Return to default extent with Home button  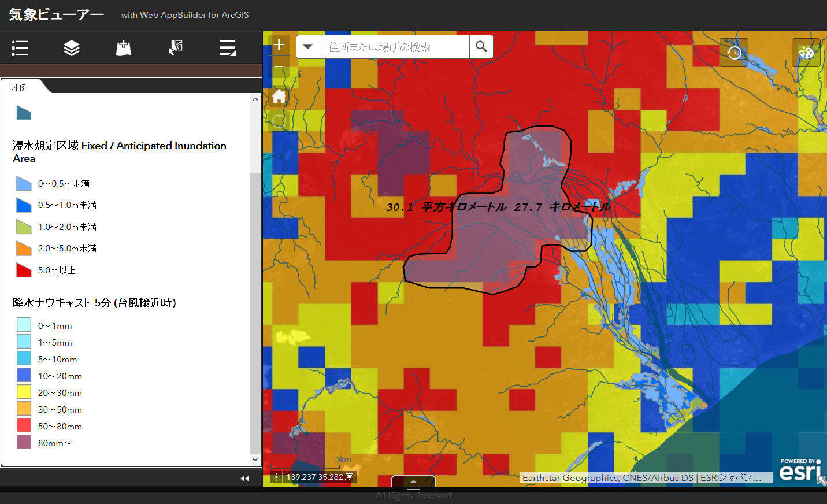tap(279, 96)
